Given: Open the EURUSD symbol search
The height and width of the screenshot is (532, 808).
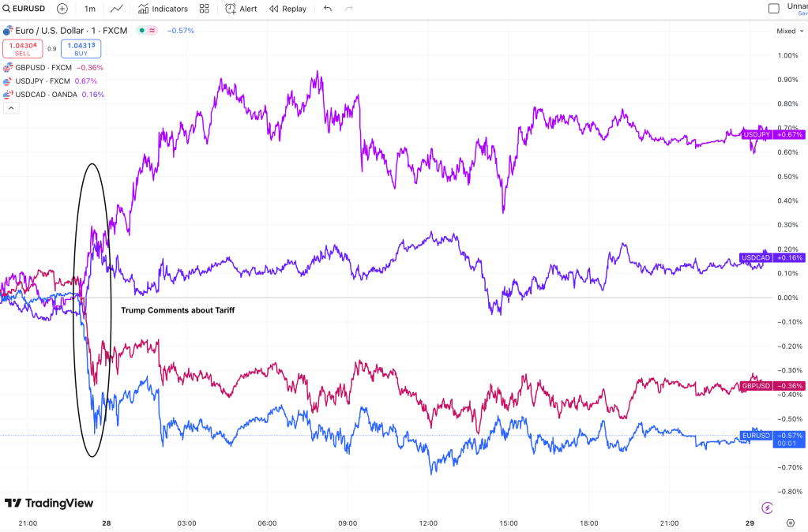Looking at the screenshot, I should pyautogui.click(x=24, y=9).
